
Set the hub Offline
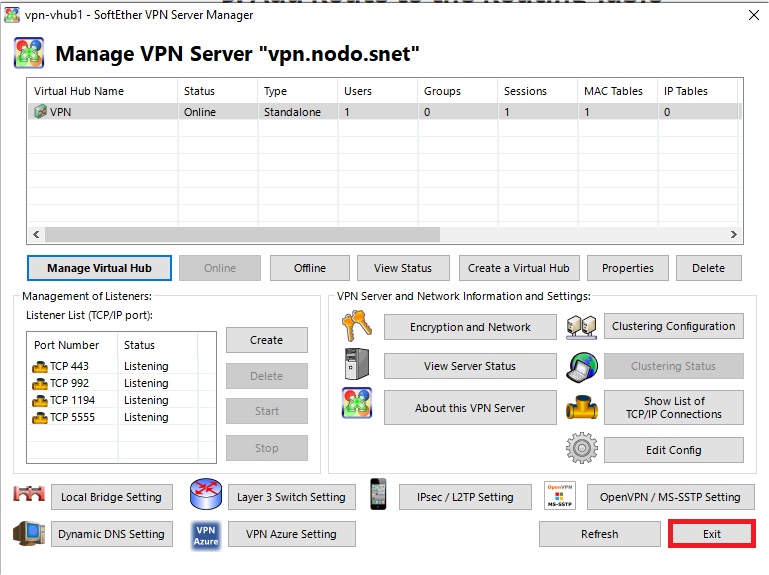tap(310, 268)
